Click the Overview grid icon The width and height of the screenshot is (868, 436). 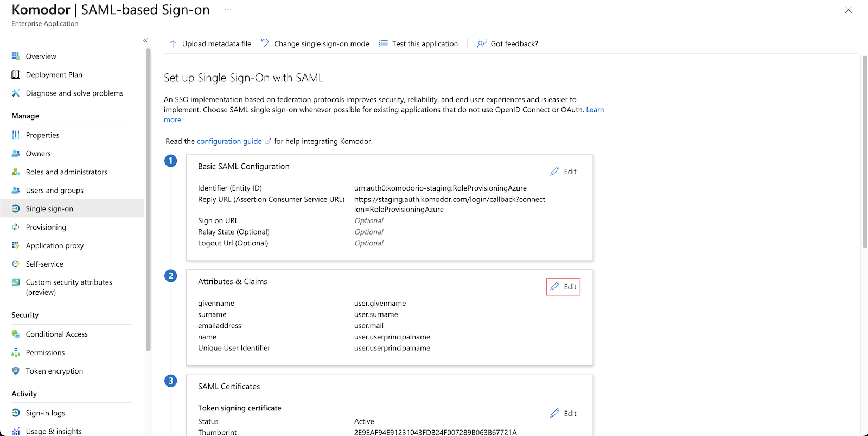click(16, 56)
